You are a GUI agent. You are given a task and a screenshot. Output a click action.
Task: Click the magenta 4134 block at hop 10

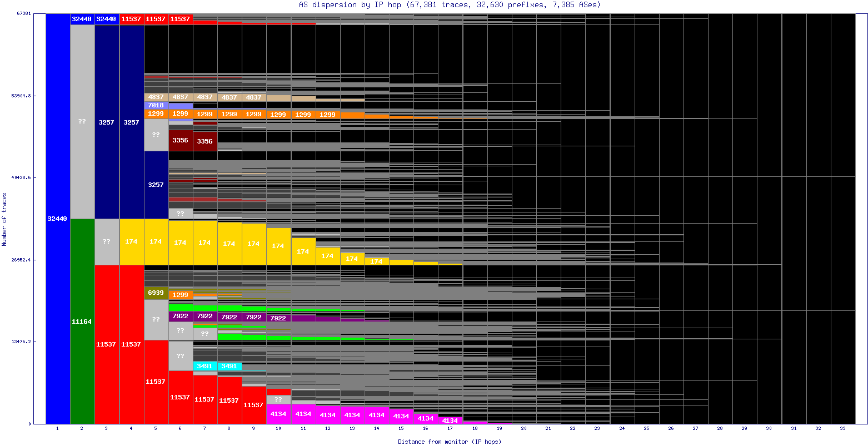278,414
